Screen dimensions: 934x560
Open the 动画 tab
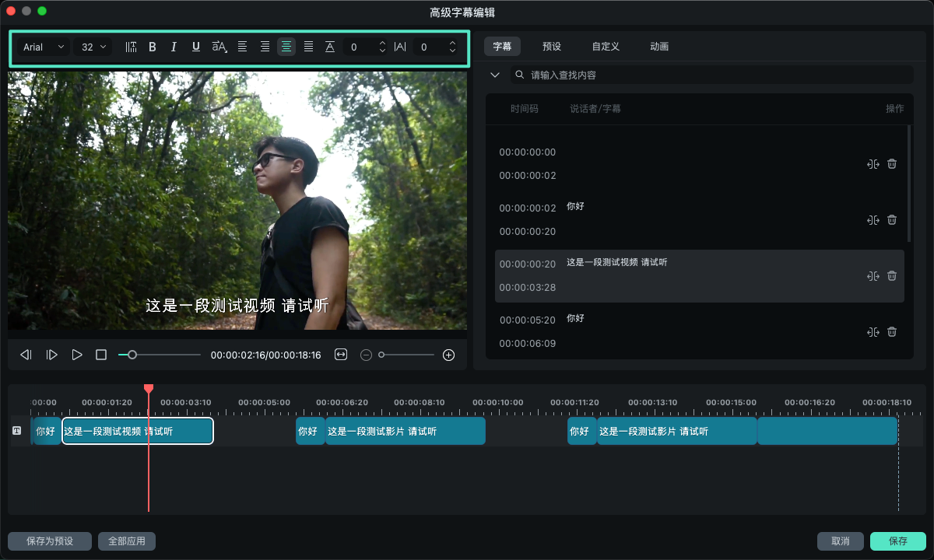click(x=659, y=47)
